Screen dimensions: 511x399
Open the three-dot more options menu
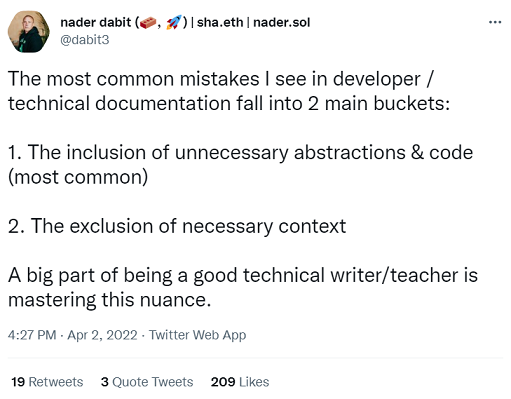tap(495, 22)
